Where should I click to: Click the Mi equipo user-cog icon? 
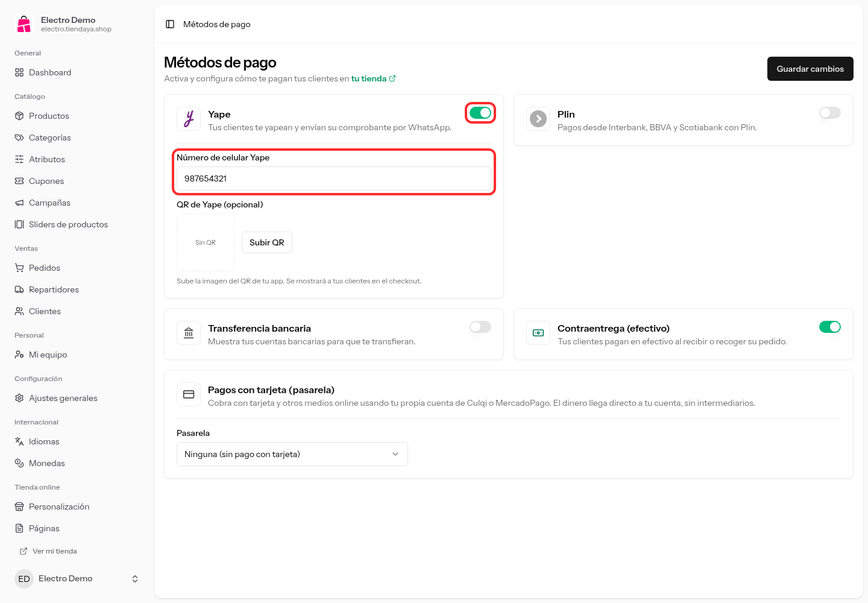[19, 355]
